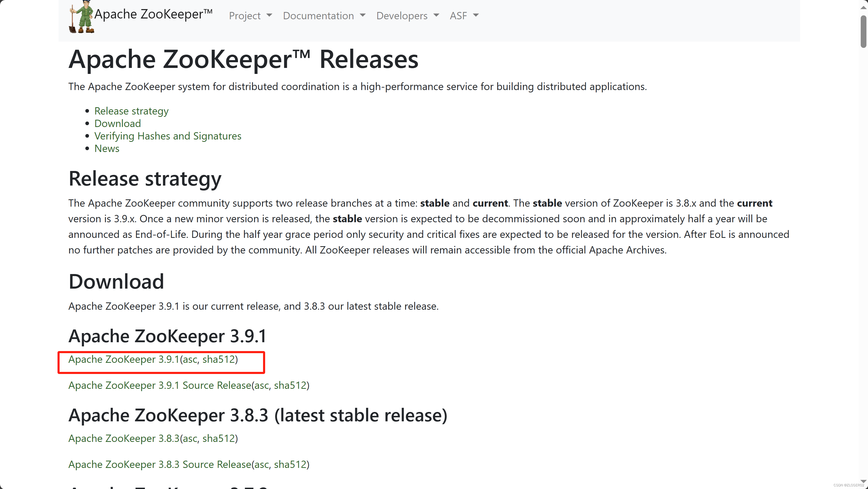868x489 pixels.
Task: Open the sha512 link for ZooKeeper 3.8.3
Action: point(219,439)
